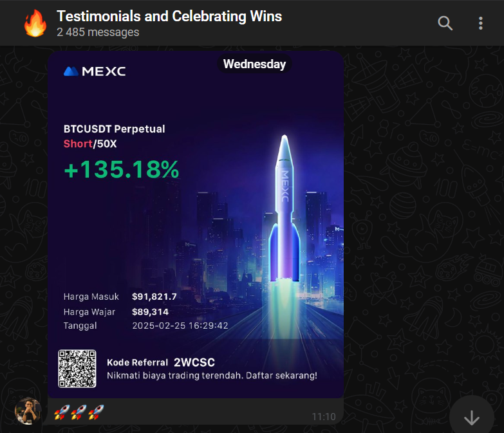Click the MEXC logo in image
This screenshot has width=504, height=433.
click(95, 71)
